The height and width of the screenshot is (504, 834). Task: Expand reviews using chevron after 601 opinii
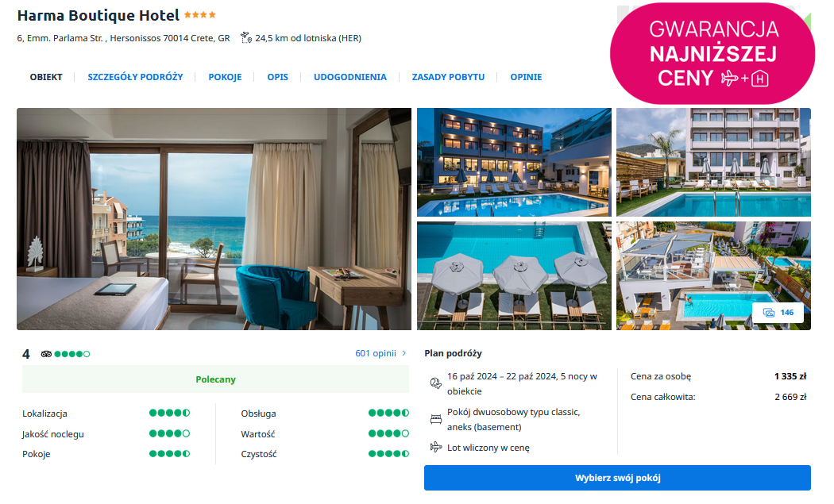tap(404, 353)
